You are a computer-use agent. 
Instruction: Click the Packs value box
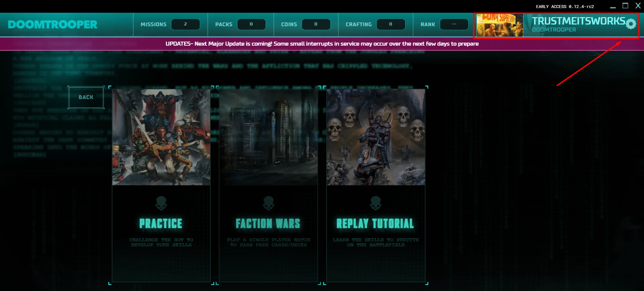[x=251, y=24]
